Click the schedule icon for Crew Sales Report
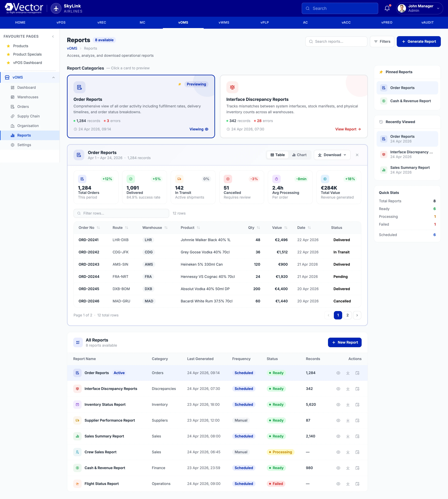Viewport: 448px width, 499px height. click(x=357, y=452)
